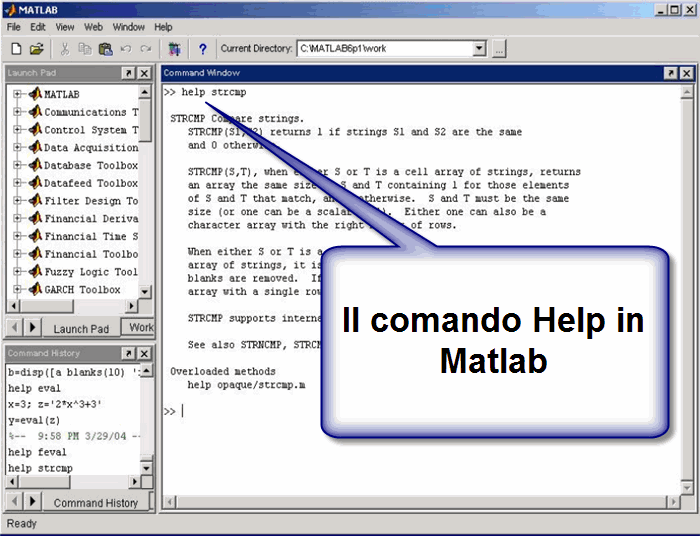Image resolution: width=700 pixels, height=536 pixels.
Task: Undock the Launch Pad panel
Action: 128,73
